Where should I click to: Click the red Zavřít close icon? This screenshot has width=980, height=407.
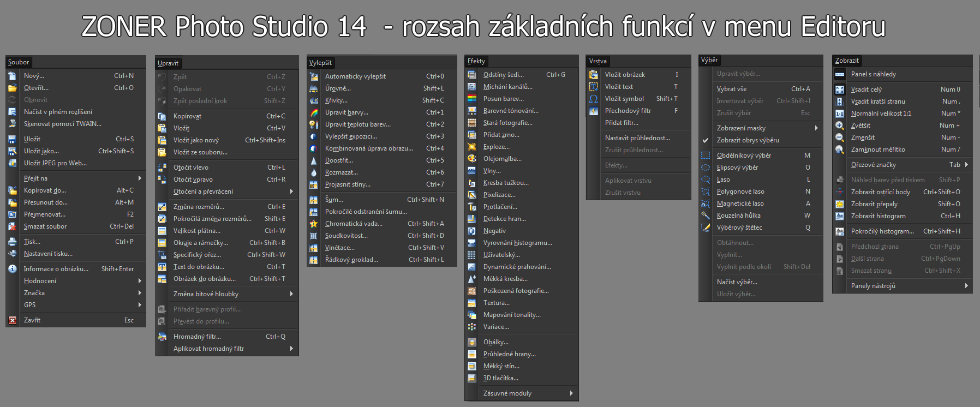pyautogui.click(x=12, y=320)
